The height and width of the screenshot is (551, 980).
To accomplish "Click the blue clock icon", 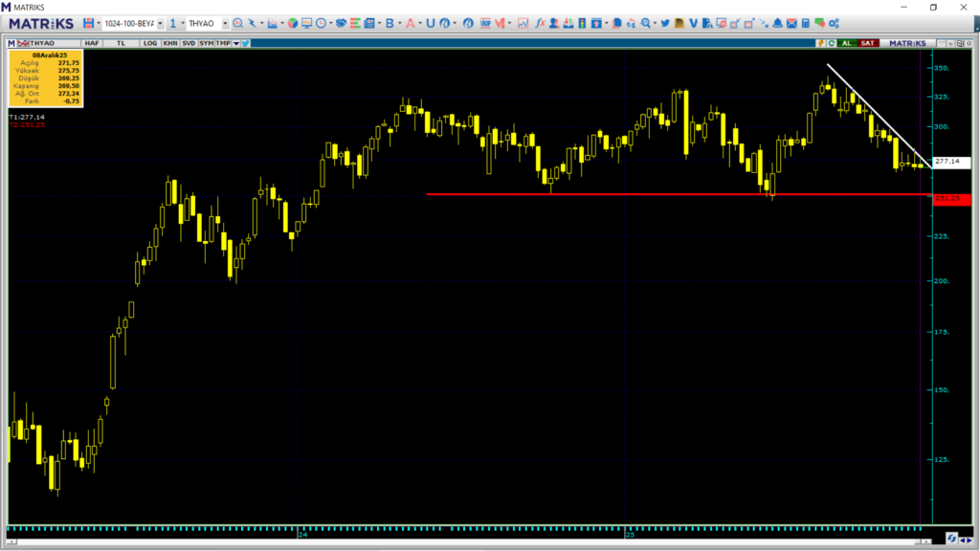I will coord(321,23).
